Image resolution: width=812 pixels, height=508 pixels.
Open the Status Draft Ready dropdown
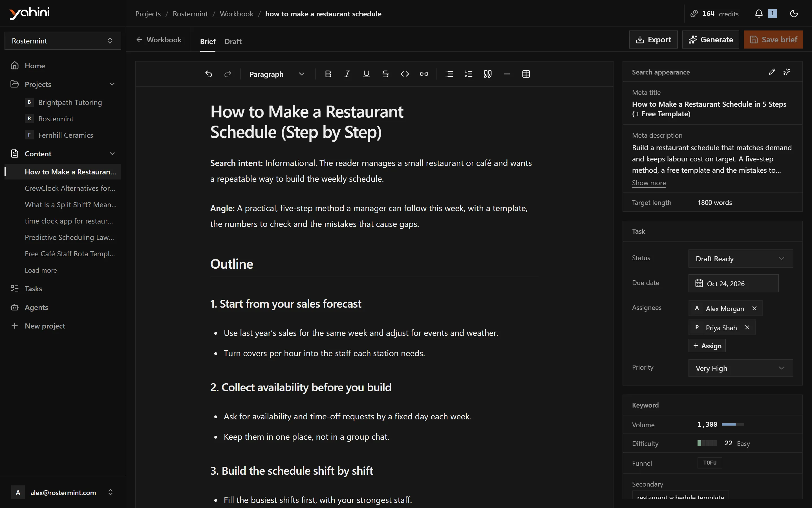click(x=741, y=258)
